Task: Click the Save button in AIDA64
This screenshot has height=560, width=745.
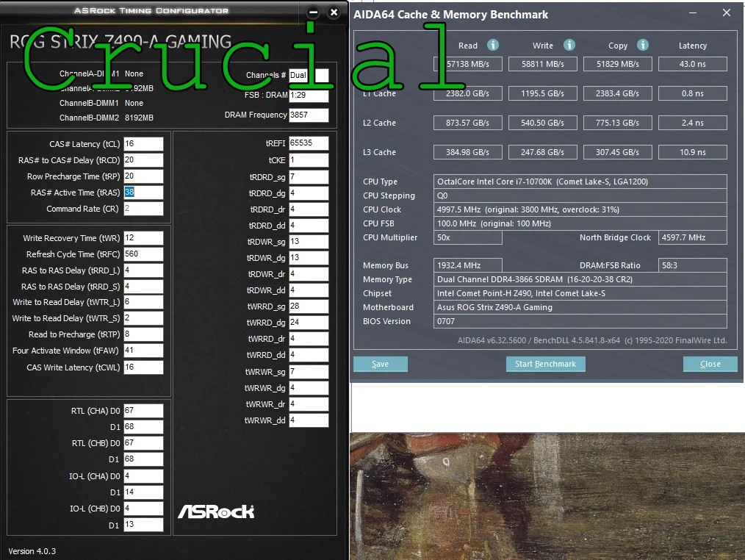Action: pyautogui.click(x=380, y=364)
